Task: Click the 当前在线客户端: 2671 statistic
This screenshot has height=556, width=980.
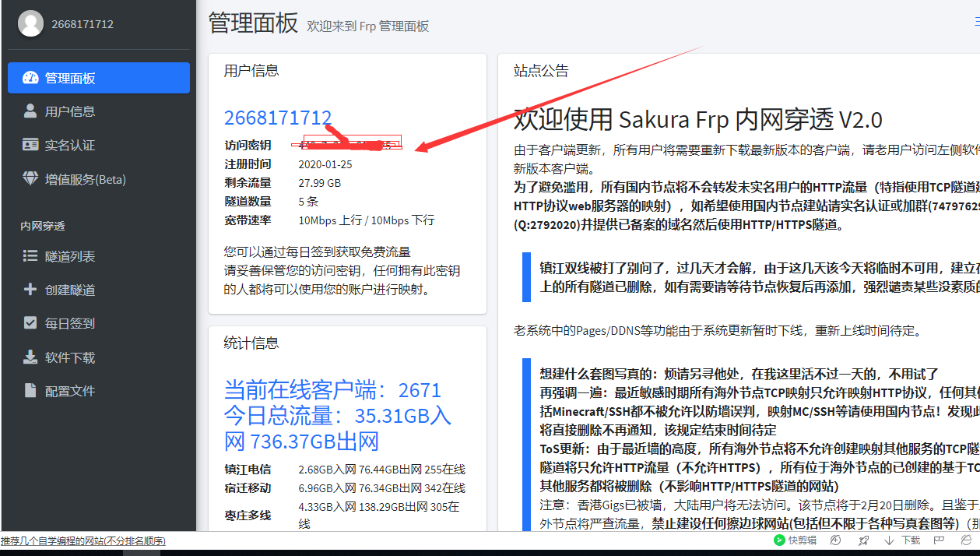Action: pos(332,389)
